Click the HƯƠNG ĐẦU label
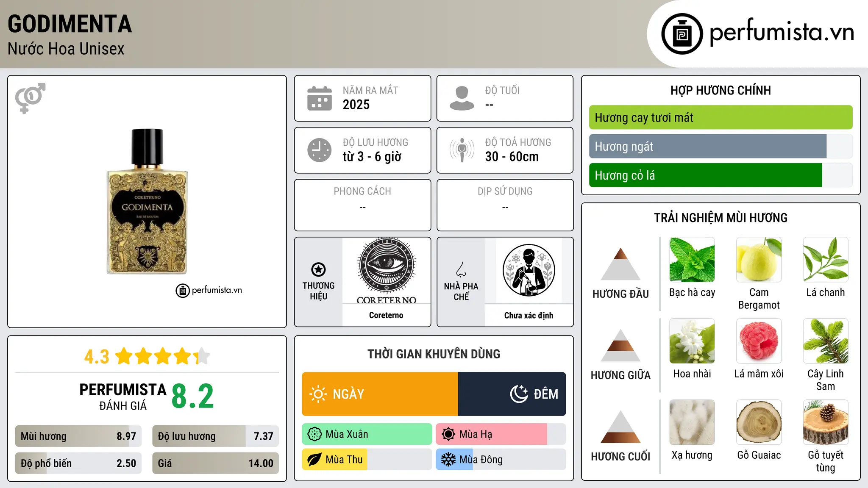868x488 pixels. [x=620, y=294]
